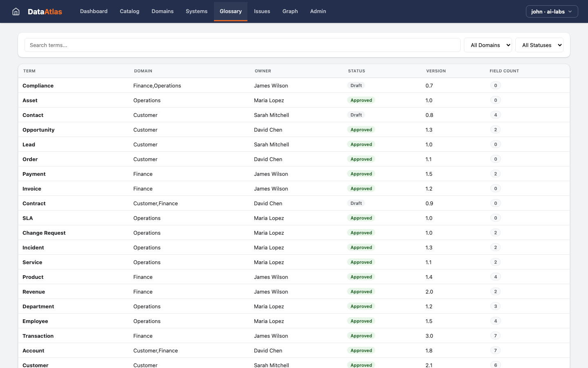Select the Compliance glossary term
The width and height of the screenshot is (588, 368).
point(38,85)
